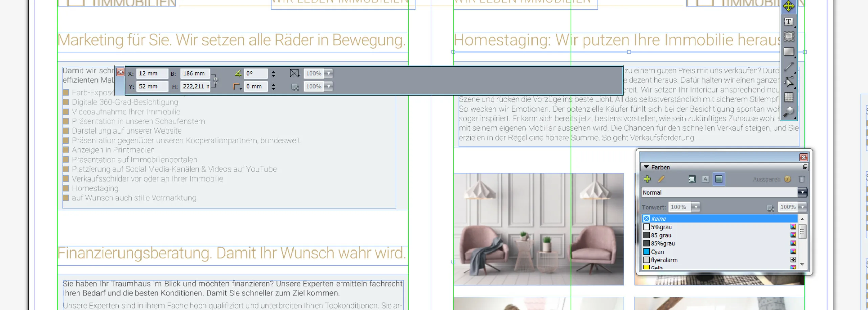Select the Rectangle Box tool

click(788, 52)
